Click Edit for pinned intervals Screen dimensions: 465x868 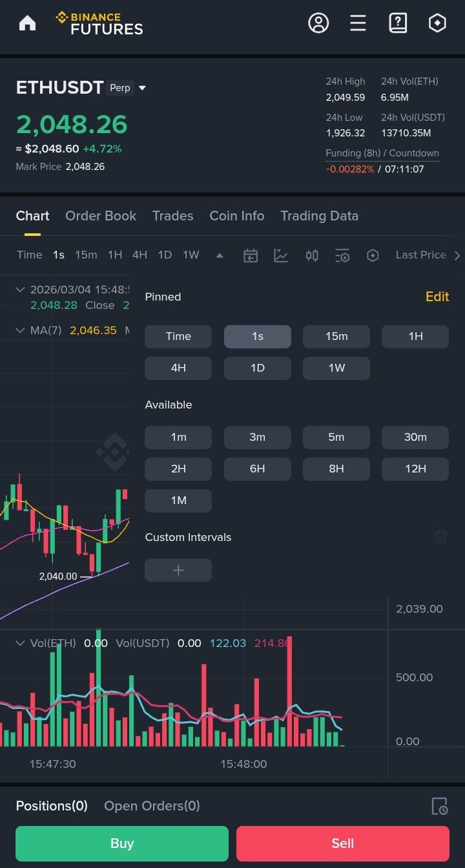pos(437,297)
